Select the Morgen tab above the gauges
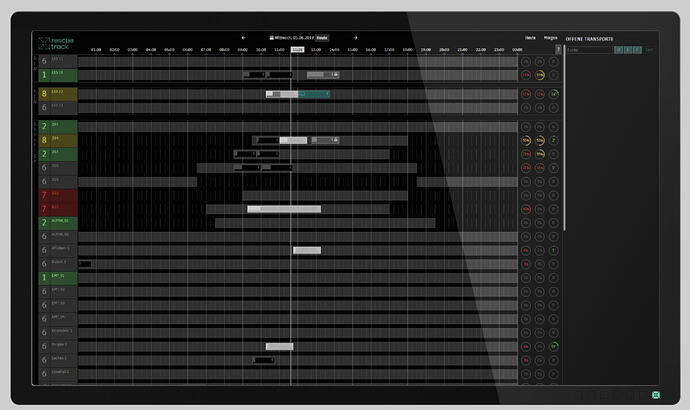690x410 pixels. coord(551,38)
